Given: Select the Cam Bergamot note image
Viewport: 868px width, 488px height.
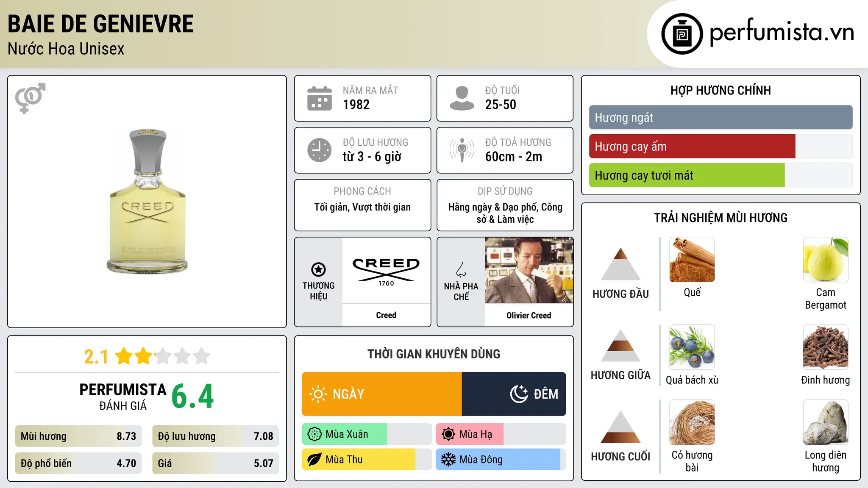Looking at the screenshot, I should coord(826,259).
